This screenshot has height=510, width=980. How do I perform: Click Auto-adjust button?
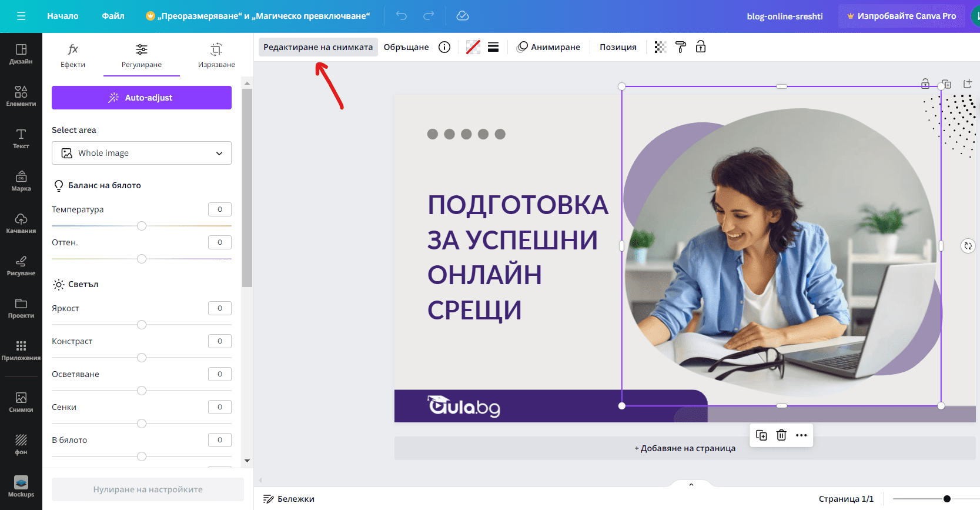(142, 98)
